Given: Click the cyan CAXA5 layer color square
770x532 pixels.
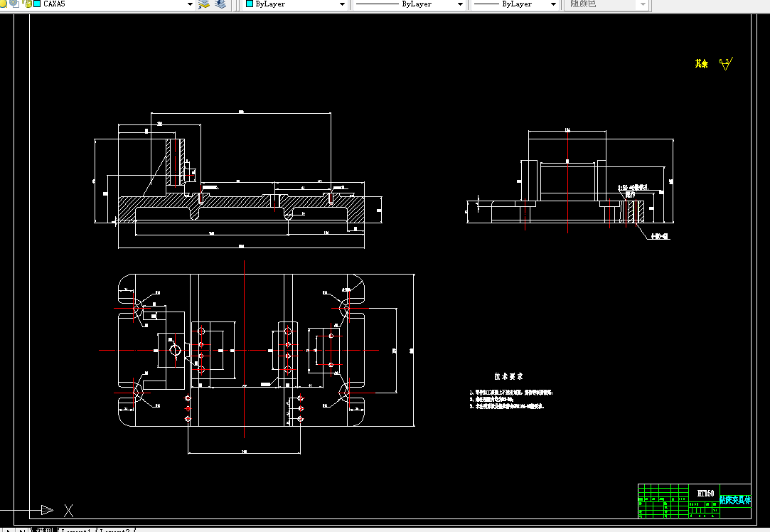Looking at the screenshot, I should [x=37, y=4].
